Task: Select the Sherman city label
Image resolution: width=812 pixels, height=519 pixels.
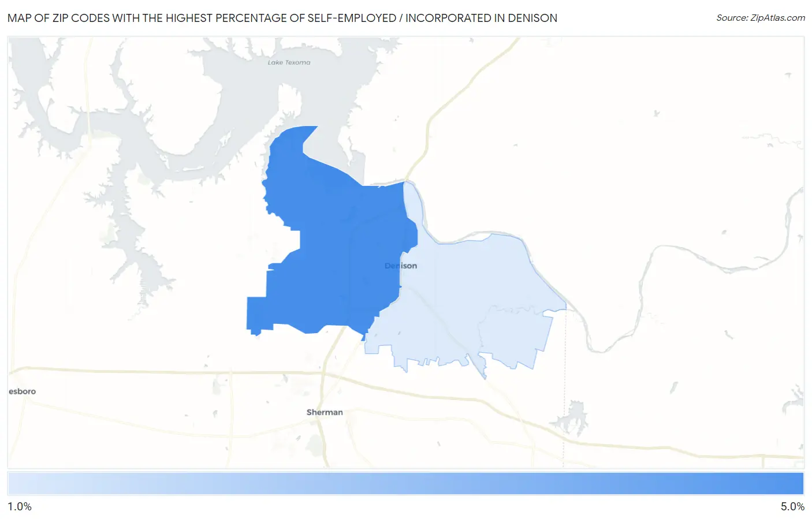Action: coord(325,412)
